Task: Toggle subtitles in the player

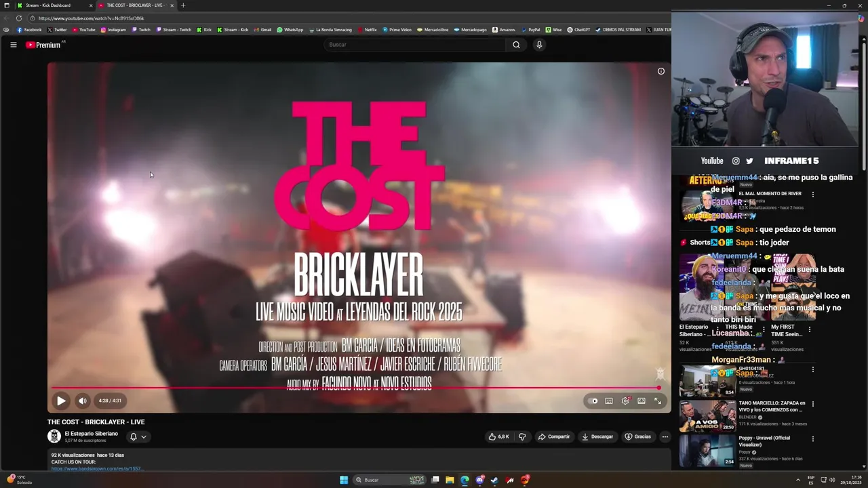Action: [609, 401]
